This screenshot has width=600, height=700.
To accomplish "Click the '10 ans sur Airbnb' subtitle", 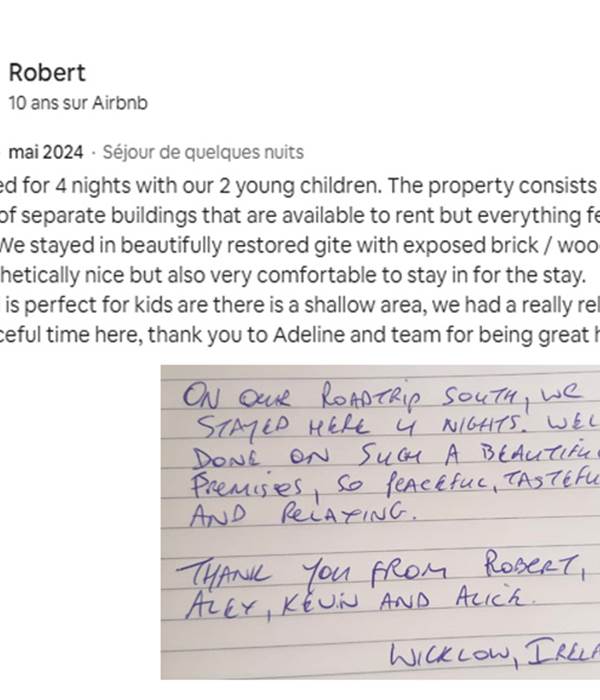I will pos(78,103).
